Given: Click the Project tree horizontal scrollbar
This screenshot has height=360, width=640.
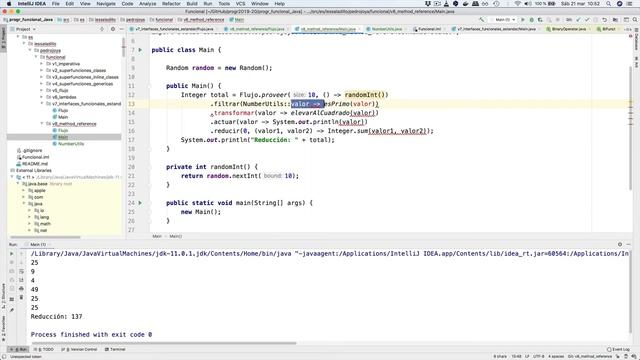Looking at the screenshot, I should coord(45,237).
